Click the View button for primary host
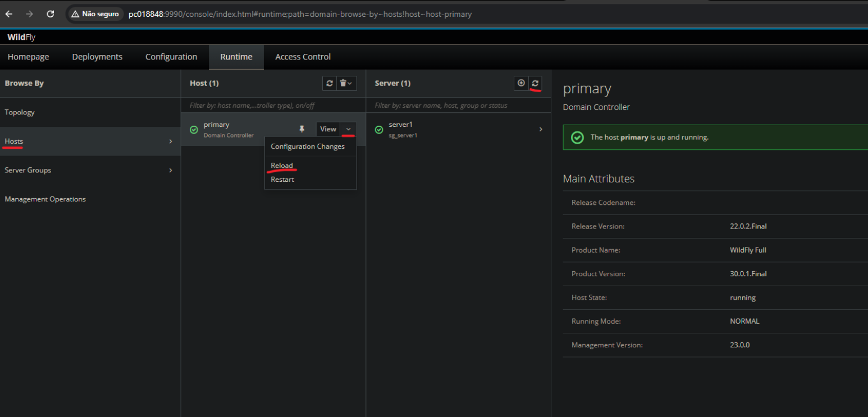Image resolution: width=868 pixels, height=417 pixels. coord(328,129)
